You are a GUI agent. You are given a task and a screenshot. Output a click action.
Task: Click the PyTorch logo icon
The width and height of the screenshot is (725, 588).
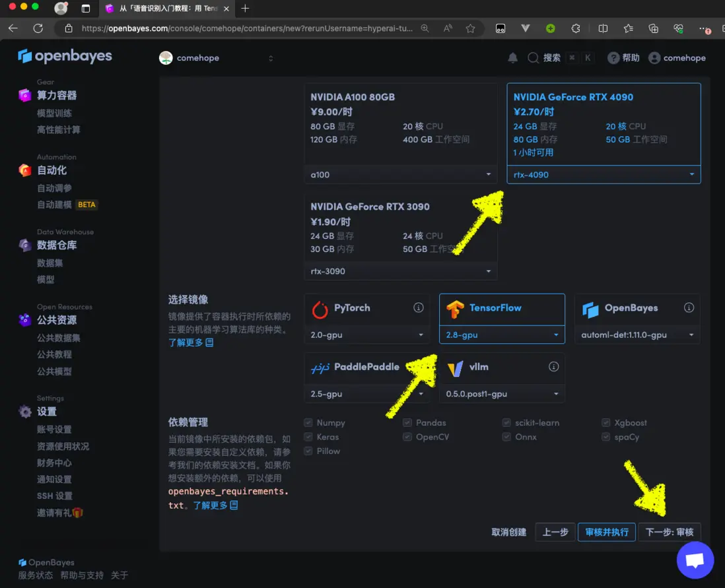[320, 310]
